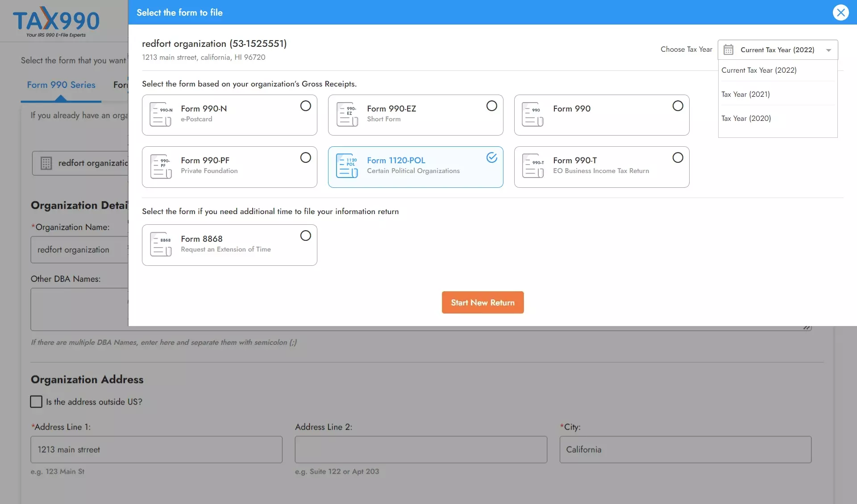Select the Form 8868 radio button
Viewport: 857px width, 504px height.
coord(306,235)
